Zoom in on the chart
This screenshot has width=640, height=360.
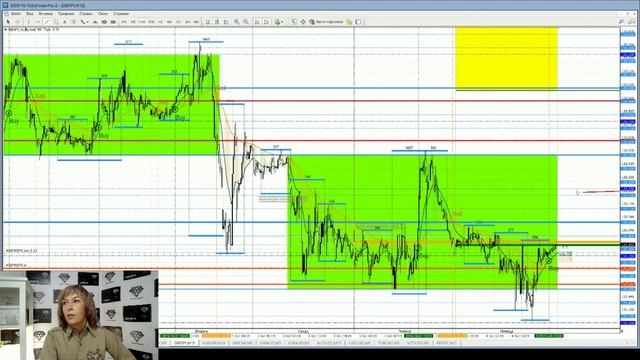click(237, 22)
